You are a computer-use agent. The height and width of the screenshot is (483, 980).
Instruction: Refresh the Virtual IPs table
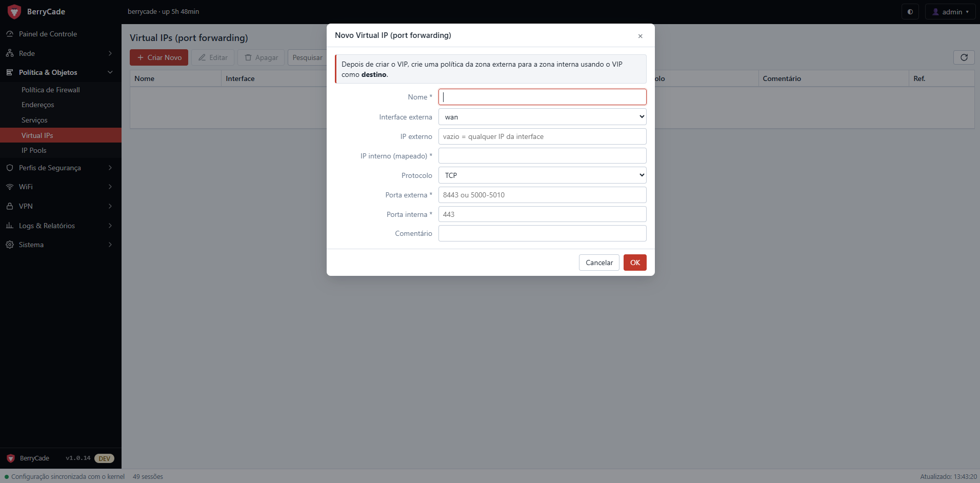(964, 57)
